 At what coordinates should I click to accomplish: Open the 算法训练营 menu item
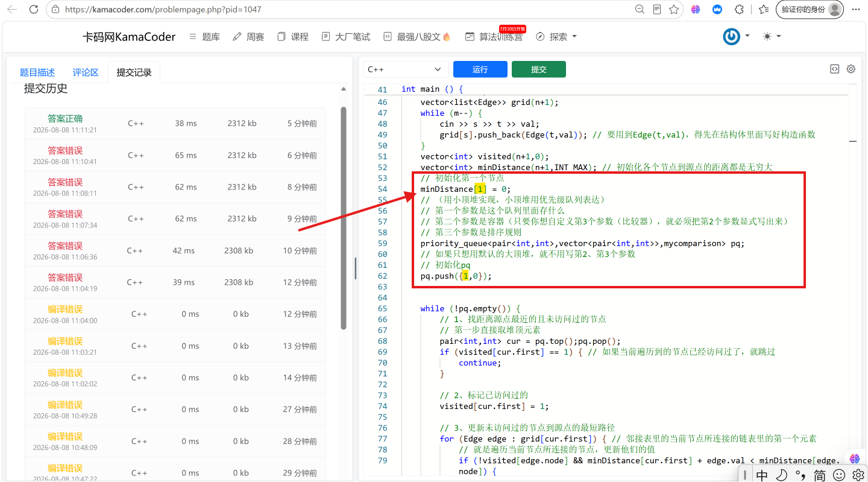(494, 37)
